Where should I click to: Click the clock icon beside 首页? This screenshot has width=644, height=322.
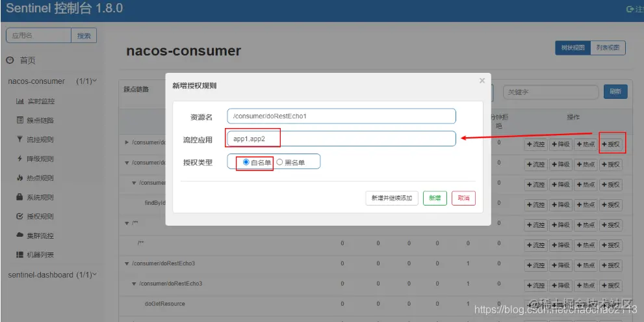click(x=10, y=60)
